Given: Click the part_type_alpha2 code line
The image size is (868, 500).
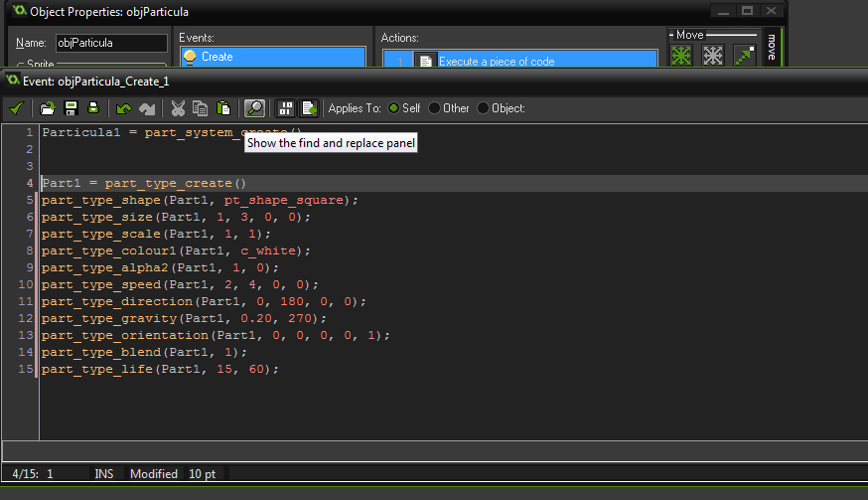Looking at the screenshot, I should point(160,267).
